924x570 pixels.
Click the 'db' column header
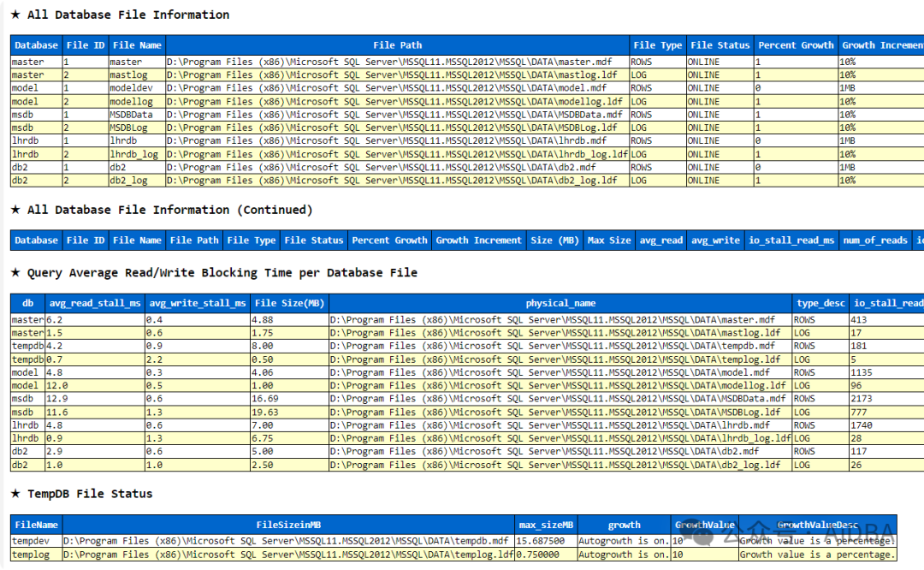27,304
